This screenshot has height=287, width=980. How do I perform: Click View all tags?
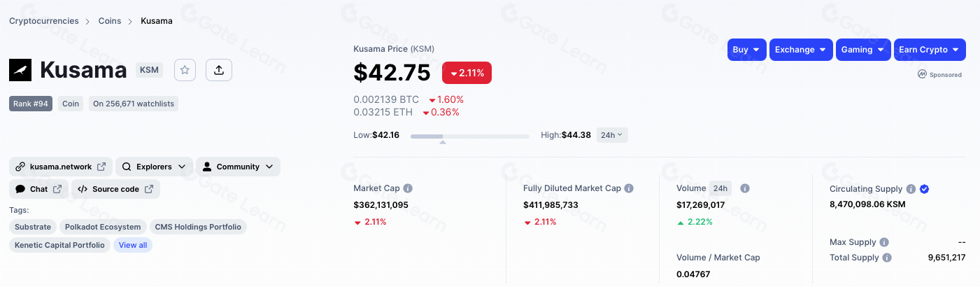point(133,245)
